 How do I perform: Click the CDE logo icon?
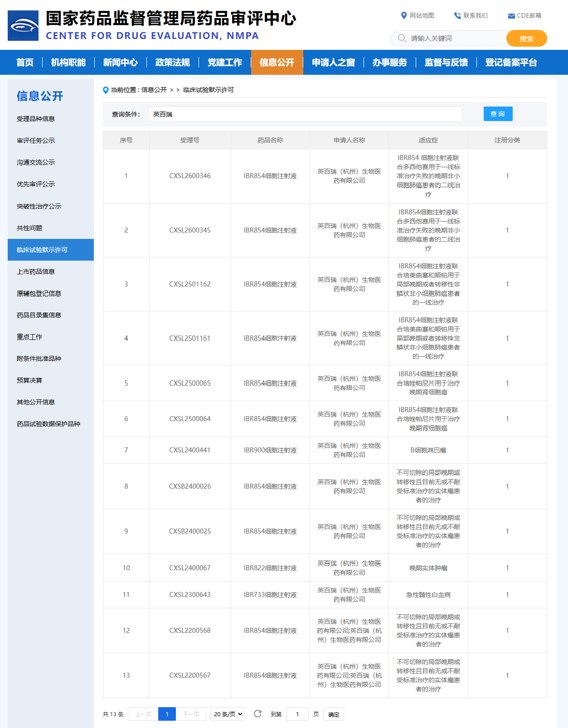click(x=23, y=26)
